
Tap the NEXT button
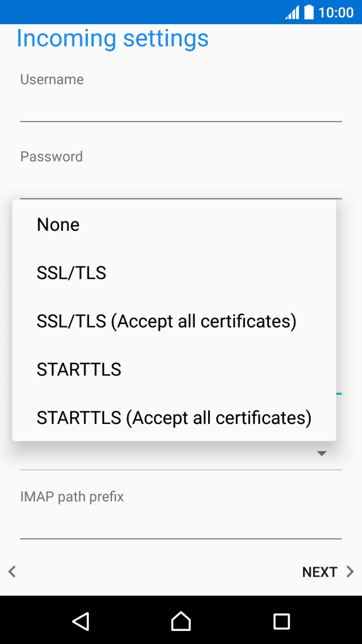pyautogui.click(x=320, y=571)
